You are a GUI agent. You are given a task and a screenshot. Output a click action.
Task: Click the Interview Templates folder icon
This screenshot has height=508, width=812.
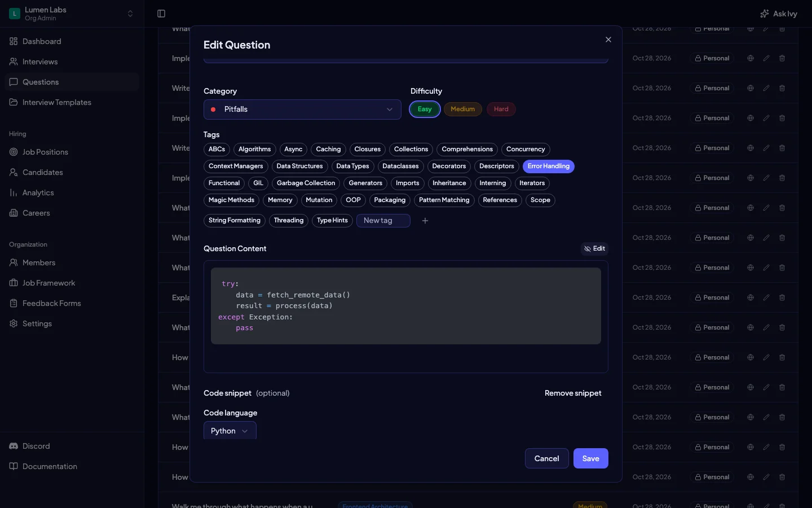click(x=14, y=102)
